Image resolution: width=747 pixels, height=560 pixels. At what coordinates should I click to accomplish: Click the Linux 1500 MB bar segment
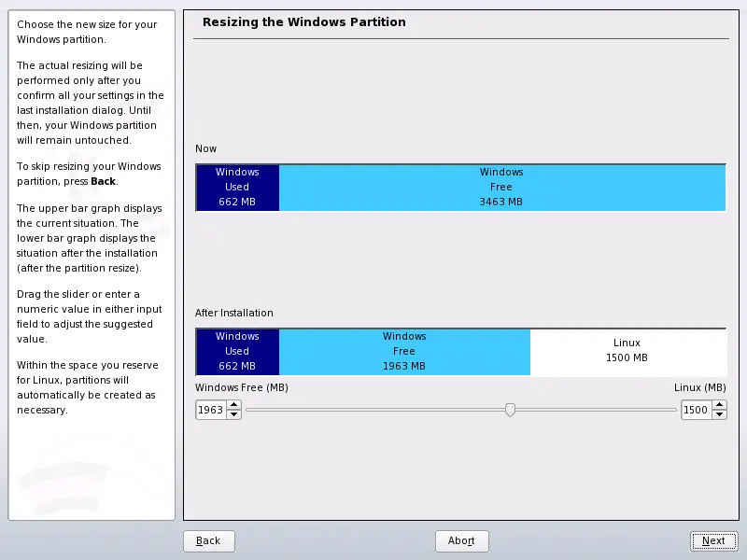(627, 352)
